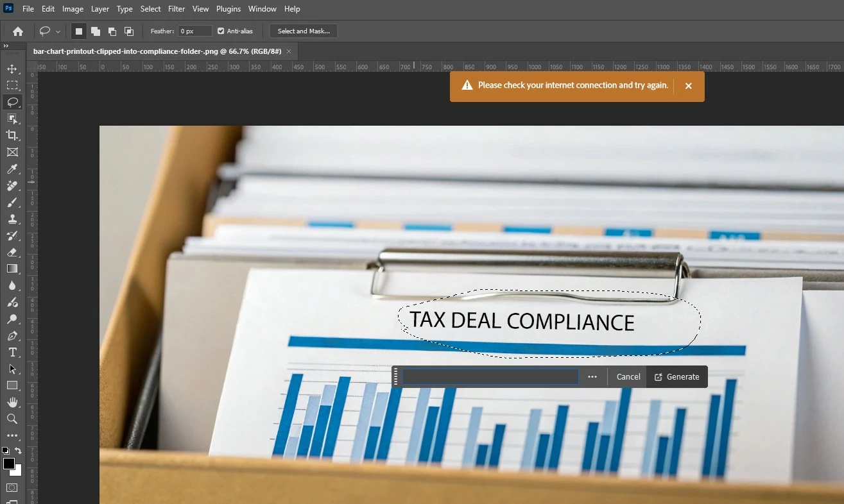
Task: Swap foreground and background colors
Action: [19, 451]
